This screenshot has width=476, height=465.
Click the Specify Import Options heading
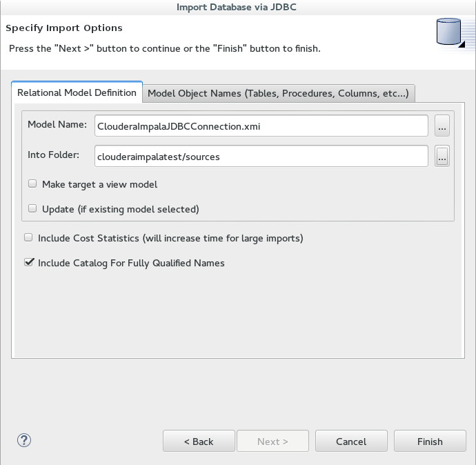coord(64,28)
